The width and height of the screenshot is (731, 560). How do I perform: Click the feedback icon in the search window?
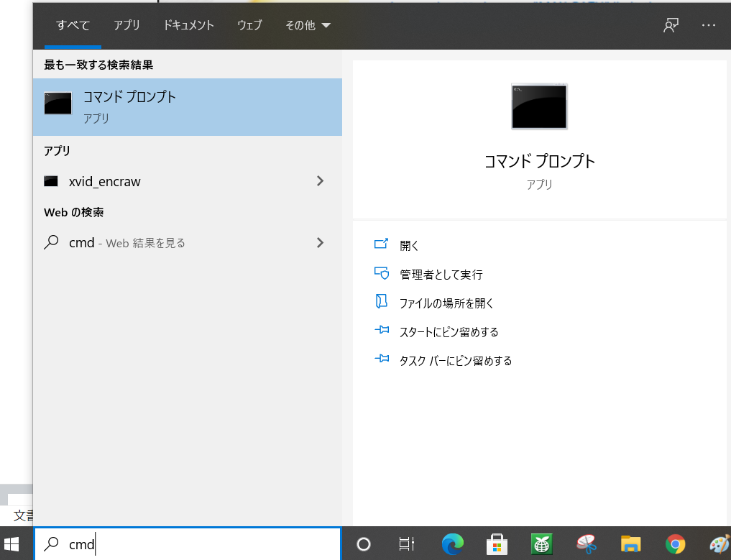click(x=671, y=25)
